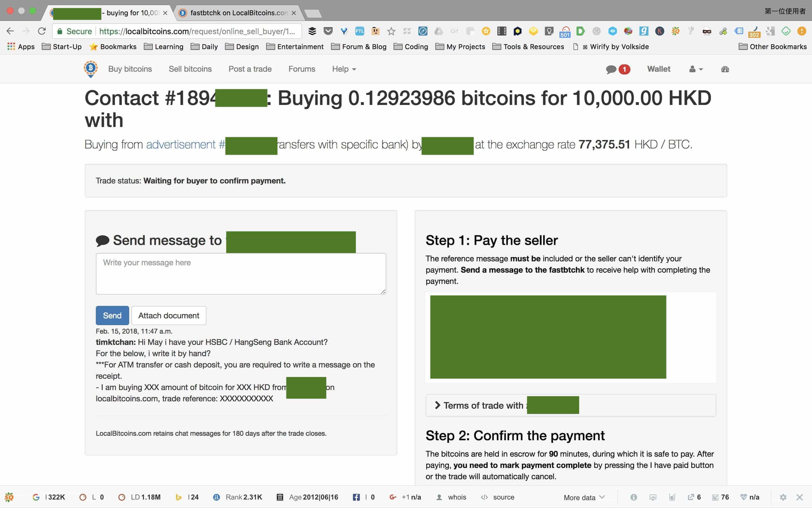Open the user account dropdown
The image size is (812, 508).
coord(696,69)
